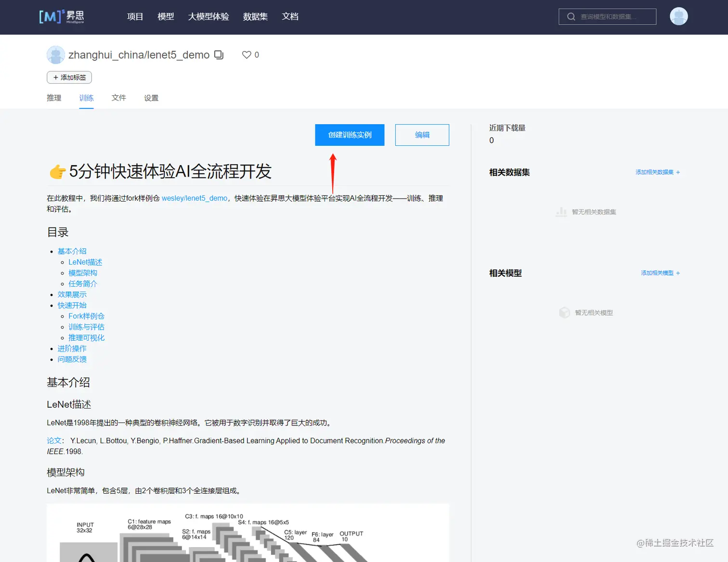Switch to the 训练 tab
Viewport: 728px width, 562px height.
(x=86, y=98)
